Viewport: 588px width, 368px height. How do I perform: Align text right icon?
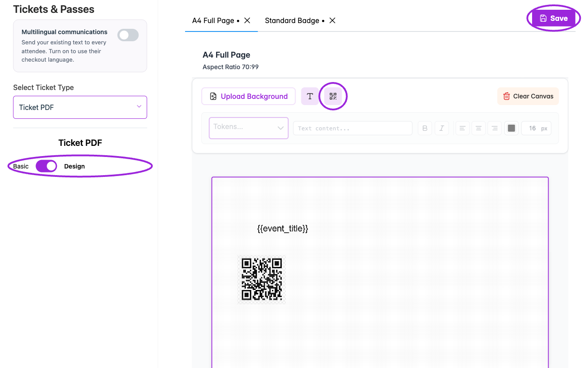coord(494,128)
